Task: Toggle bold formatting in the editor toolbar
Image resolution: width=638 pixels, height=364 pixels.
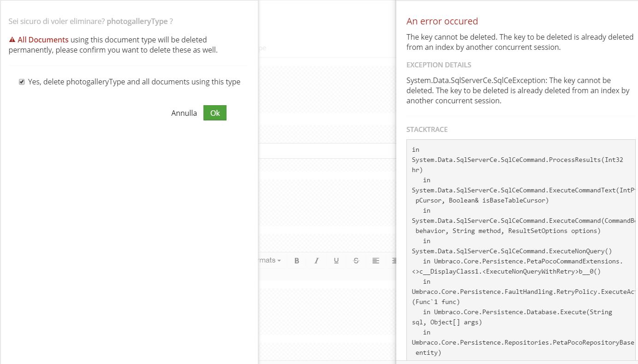Action: pos(297,261)
